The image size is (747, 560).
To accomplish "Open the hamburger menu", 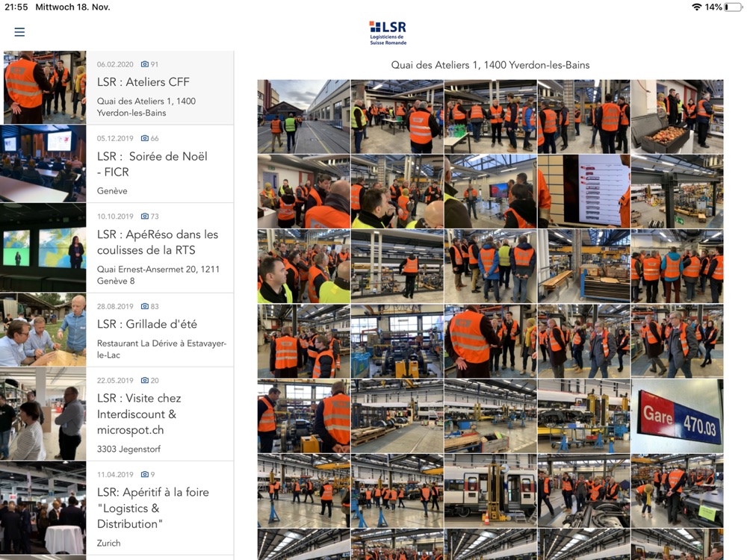I will (x=19, y=32).
